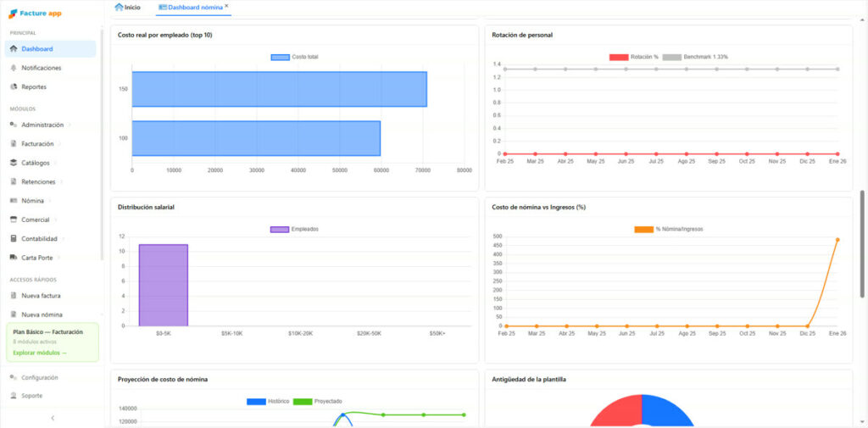Screen dimensions: 868x428
Task: Open Notificaciones via its bell icon
Action: pos(14,68)
